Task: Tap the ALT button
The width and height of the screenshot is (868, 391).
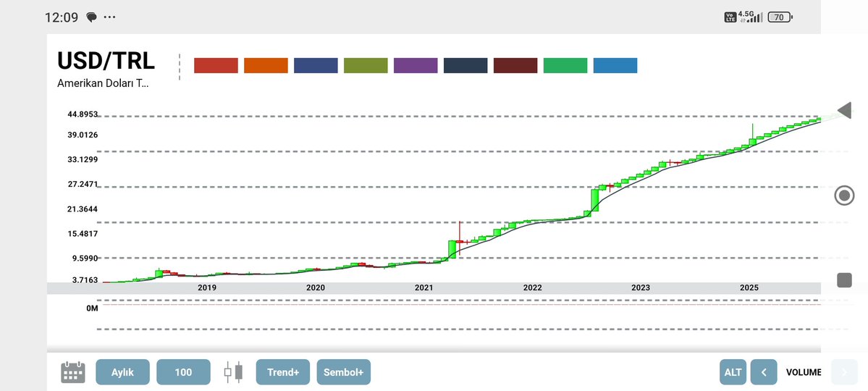Action: coord(733,372)
